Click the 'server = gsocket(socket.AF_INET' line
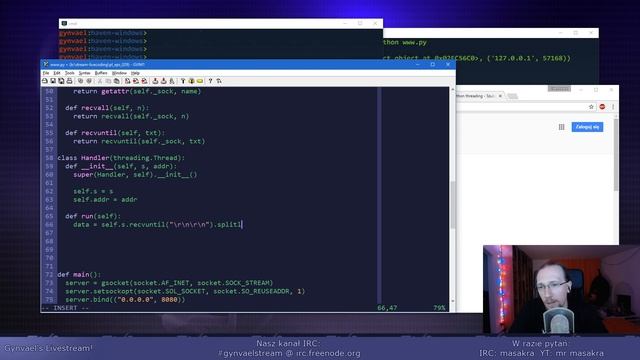 tap(169, 283)
